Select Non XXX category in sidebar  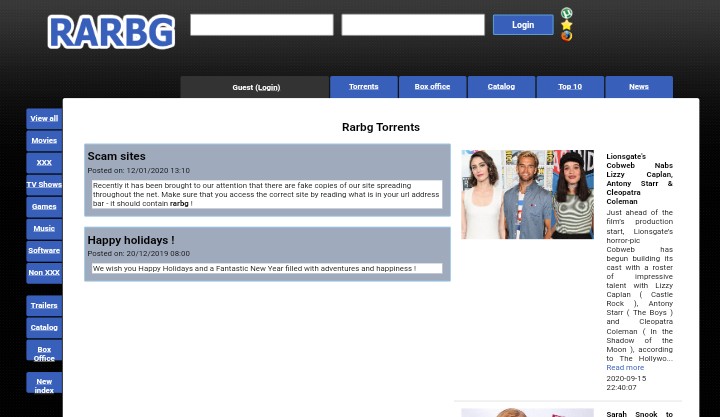click(x=44, y=272)
